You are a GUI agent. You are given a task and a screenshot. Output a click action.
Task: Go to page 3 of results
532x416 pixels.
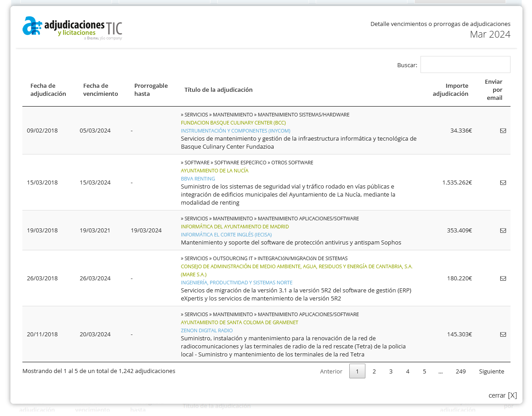click(x=391, y=371)
